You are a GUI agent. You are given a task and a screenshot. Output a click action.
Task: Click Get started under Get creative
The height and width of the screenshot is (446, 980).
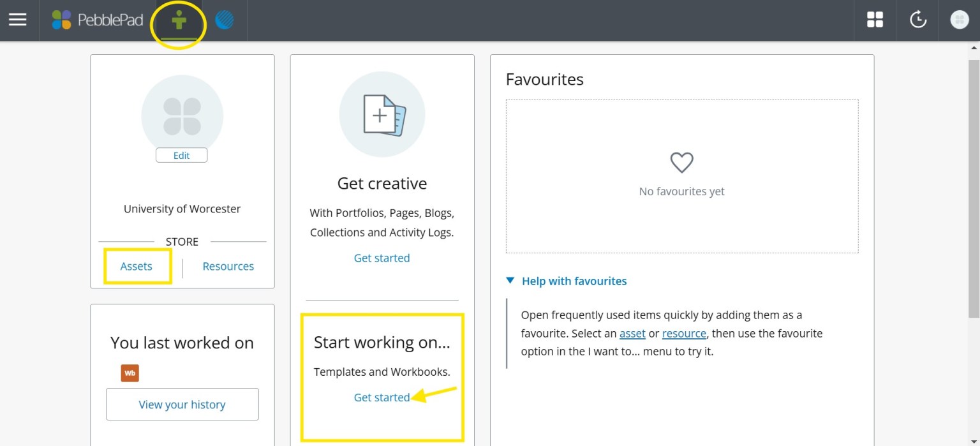coord(382,258)
